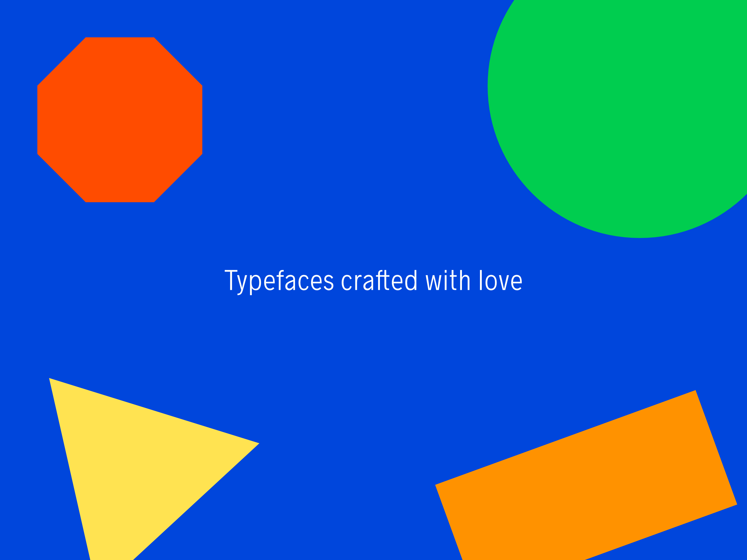Click the right-pointing tip of yellow triangle

(x=257, y=444)
